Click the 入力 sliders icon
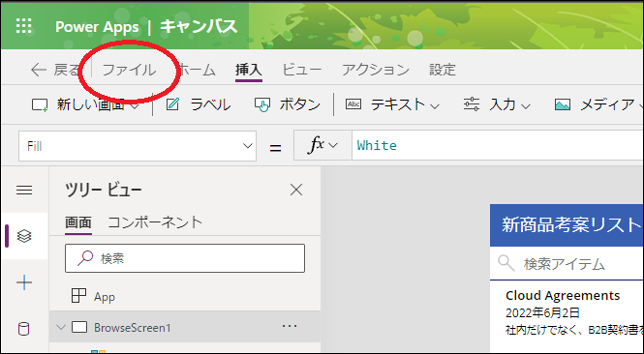Image resolution: width=644 pixels, height=354 pixels. [x=471, y=104]
